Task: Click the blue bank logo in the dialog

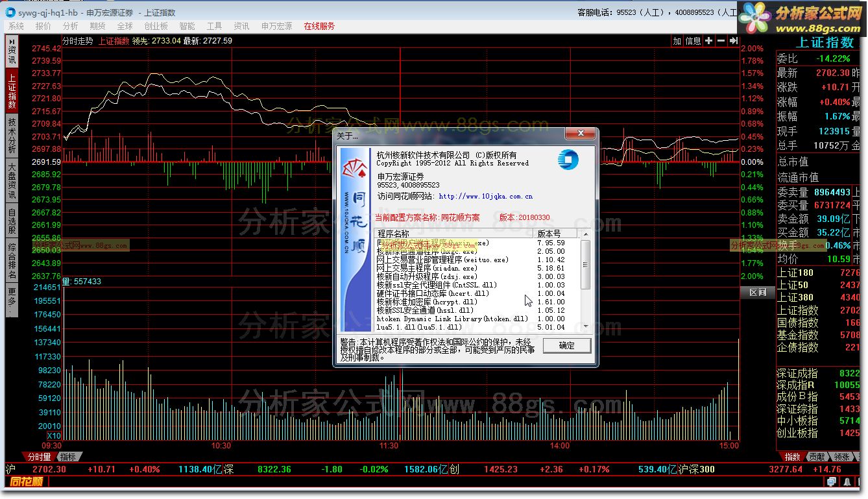Action: (x=568, y=160)
